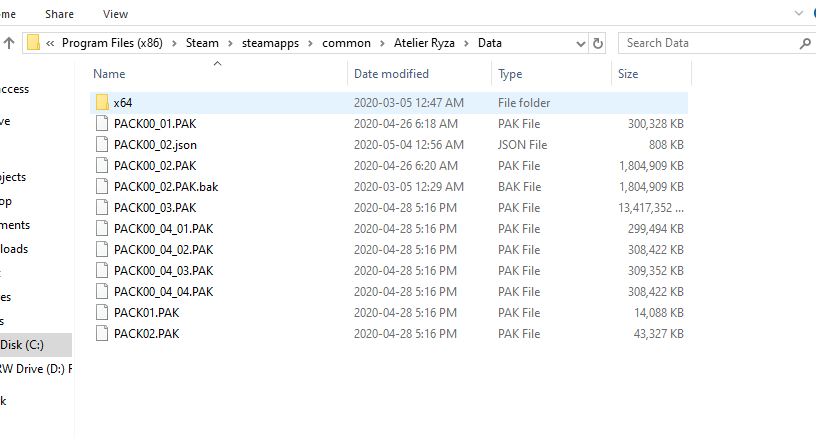The width and height of the screenshot is (816, 438).
Task: Click the folder icon in address bar
Action: (34, 43)
